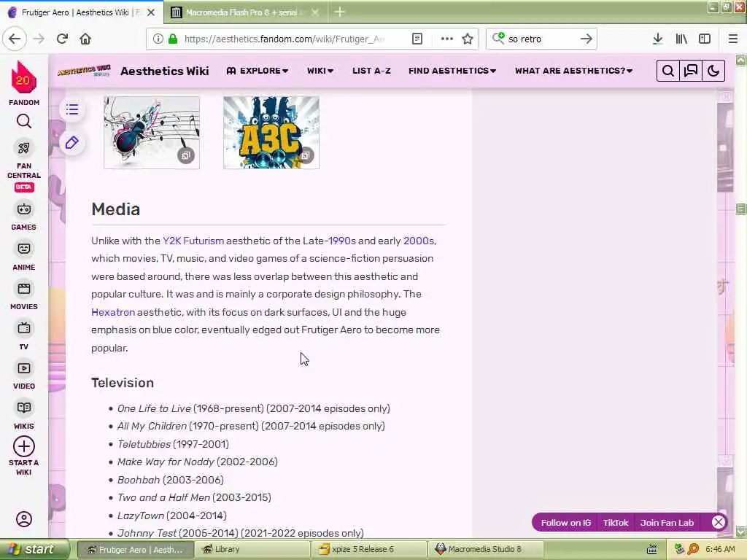Expand the FIND AESTHETICS dropdown
Viewport: 747px width, 560px height.
coord(452,71)
